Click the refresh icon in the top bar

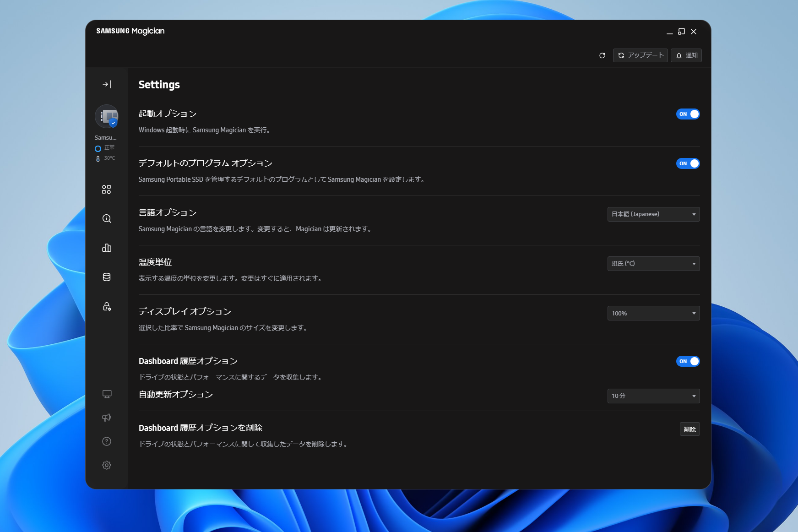click(602, 55)
